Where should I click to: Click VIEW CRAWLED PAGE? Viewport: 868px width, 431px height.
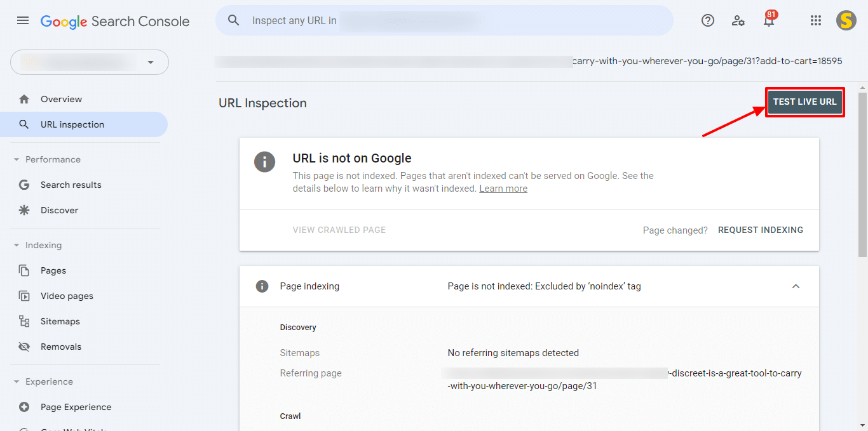pyautogui.click(x=339, y=230)
